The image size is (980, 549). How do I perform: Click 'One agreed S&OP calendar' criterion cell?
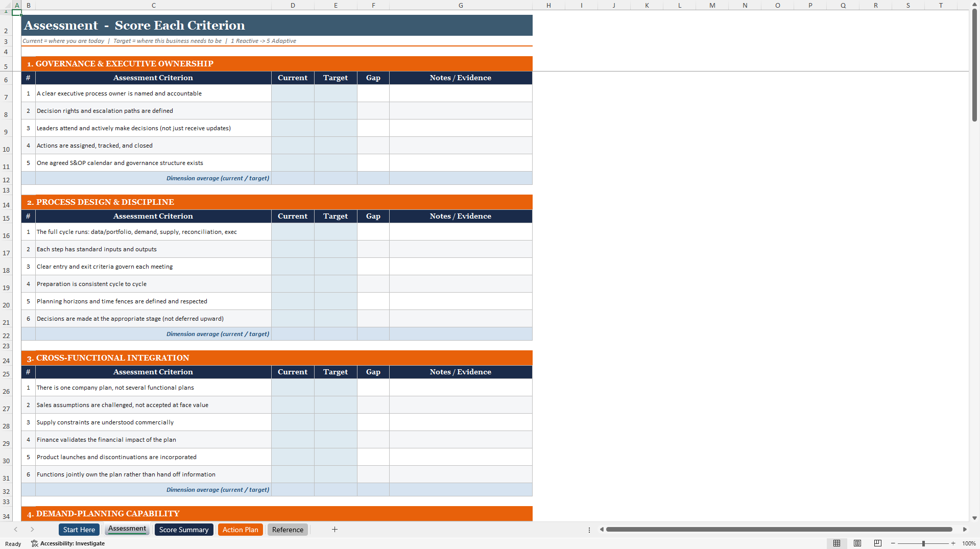point(153,163)
